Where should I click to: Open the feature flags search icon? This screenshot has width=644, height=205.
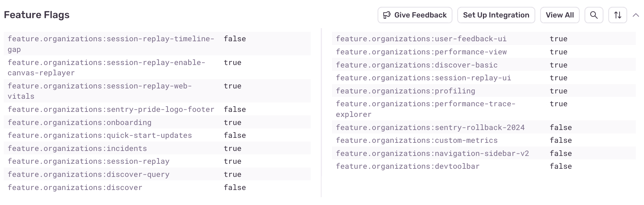tap(594, 15)
